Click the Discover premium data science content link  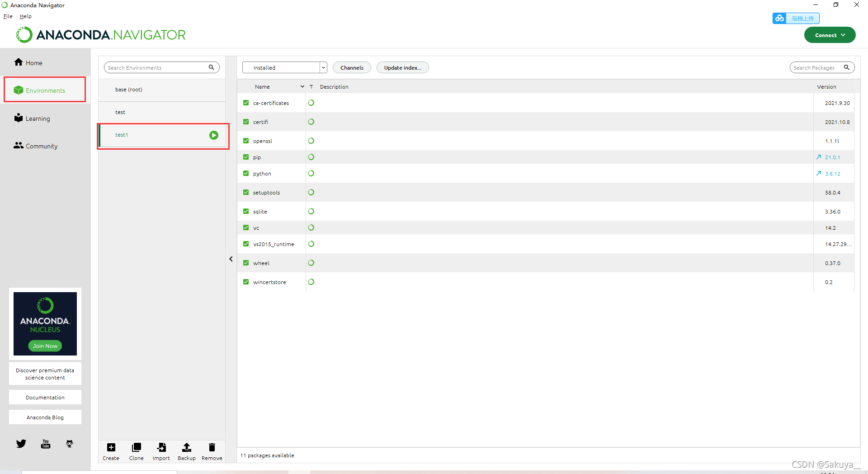coord(45,374)
